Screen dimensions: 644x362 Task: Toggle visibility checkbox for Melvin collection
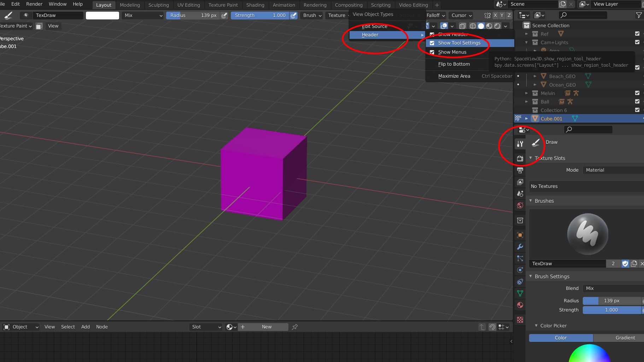[637, 93]
